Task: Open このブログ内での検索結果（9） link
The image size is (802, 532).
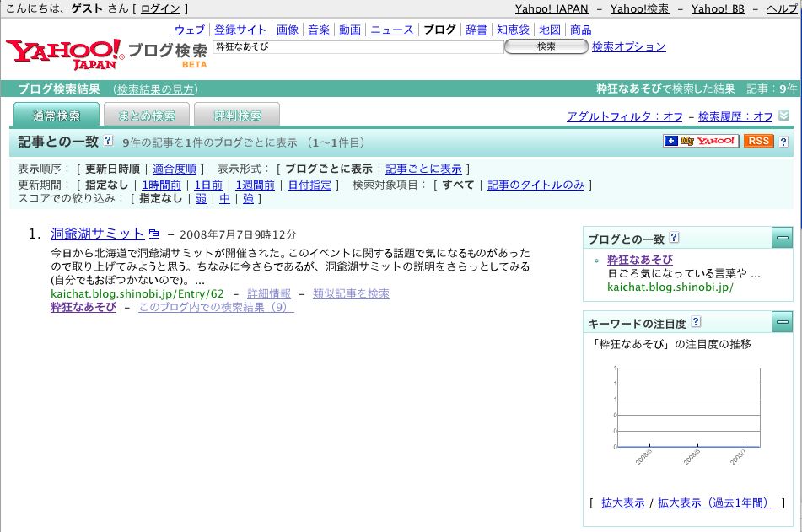Action: pyautogui.click(x=217, y=307)
